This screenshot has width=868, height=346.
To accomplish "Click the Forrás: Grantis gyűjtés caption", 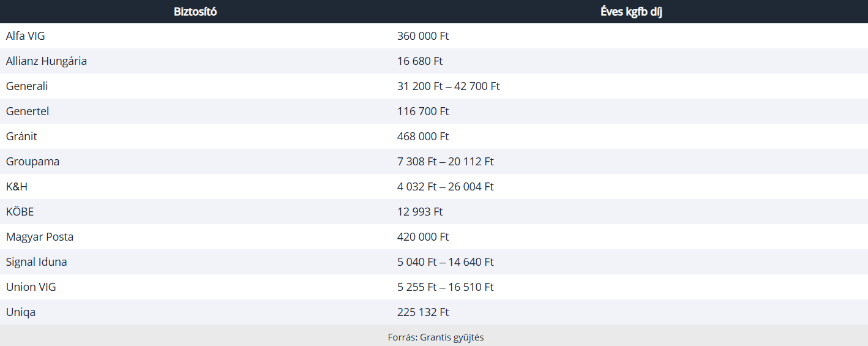I will point(435,337).
